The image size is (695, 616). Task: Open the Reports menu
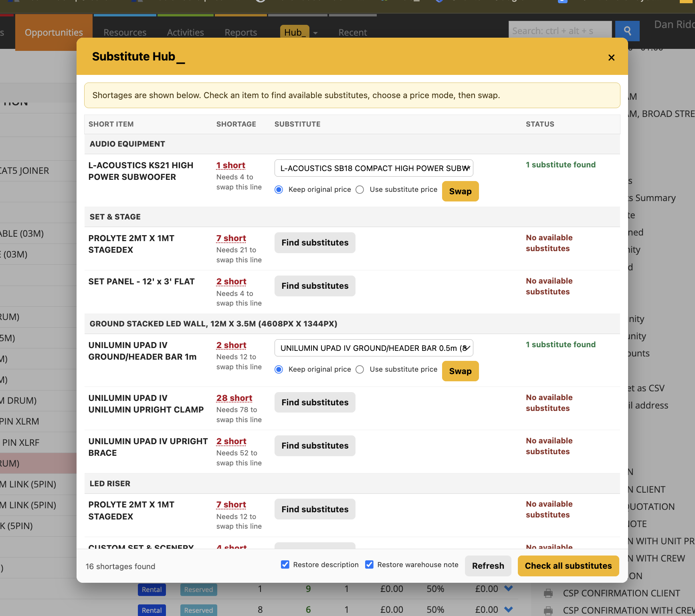[240, 32]
